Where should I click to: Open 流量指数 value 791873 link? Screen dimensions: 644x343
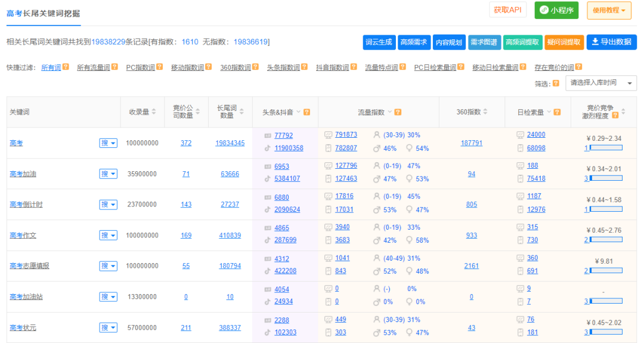[x=346, y=135]
